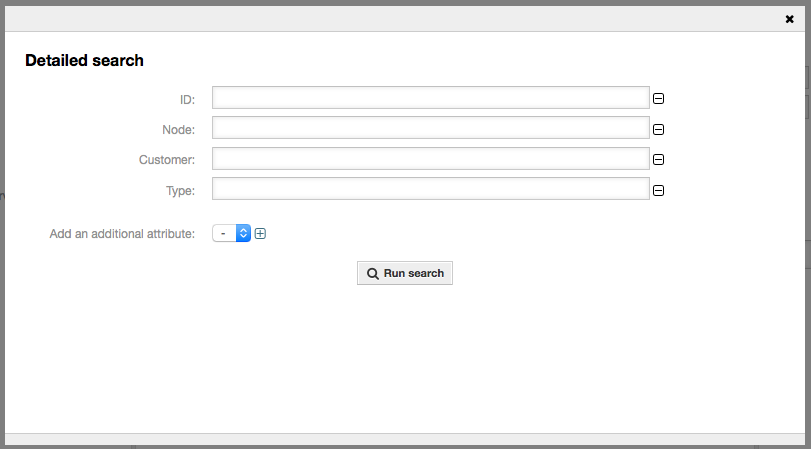Click the "ID:" field label

pyautogui.click(x=187, y=99)
